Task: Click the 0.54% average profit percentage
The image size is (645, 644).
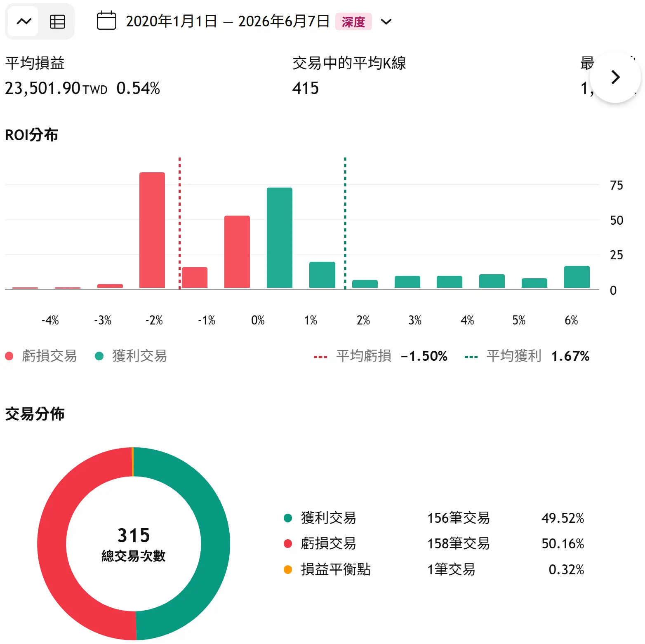Action: (138, 88)
